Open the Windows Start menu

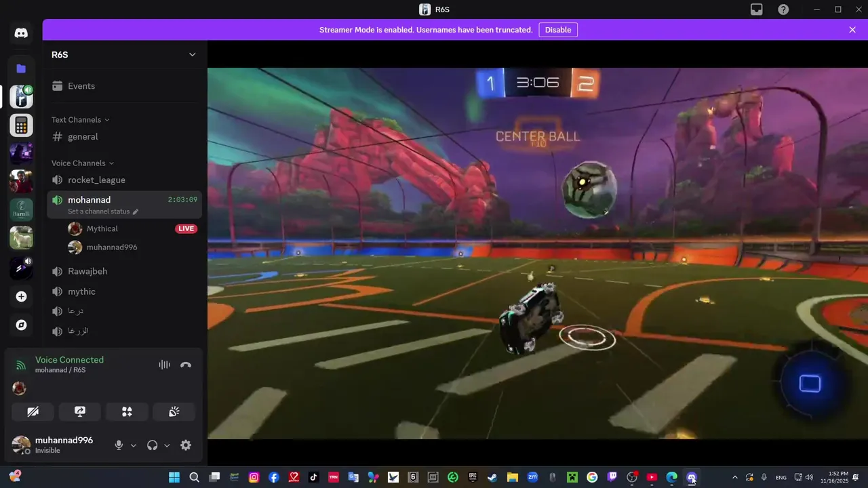click(x=174, y=477)
